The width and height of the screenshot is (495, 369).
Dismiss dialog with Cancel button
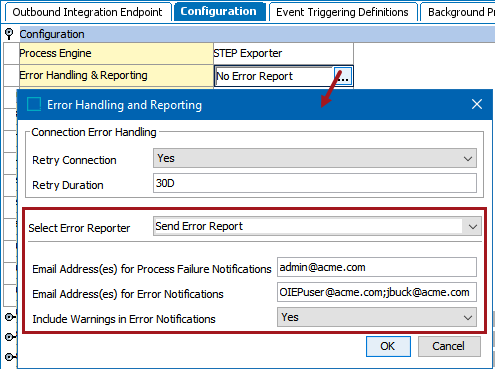[449, 346]
